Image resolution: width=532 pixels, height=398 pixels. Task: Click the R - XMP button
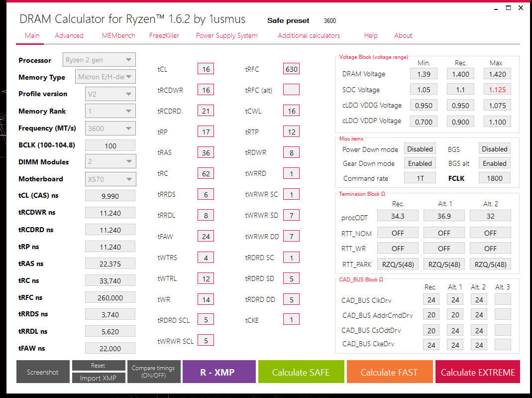pos(219,372)
